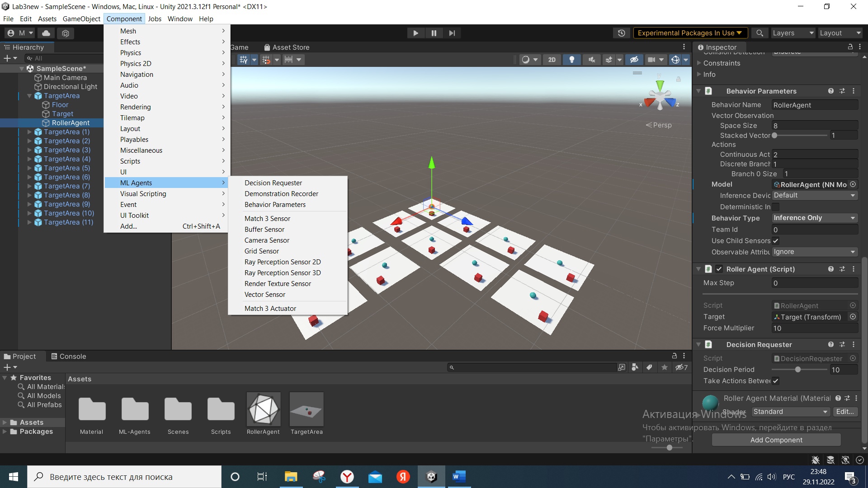Image resolution: width=868 pixels, height=488 pixels.
Task: Click the grid visibility icon in Scene
Action: (244, 60)
